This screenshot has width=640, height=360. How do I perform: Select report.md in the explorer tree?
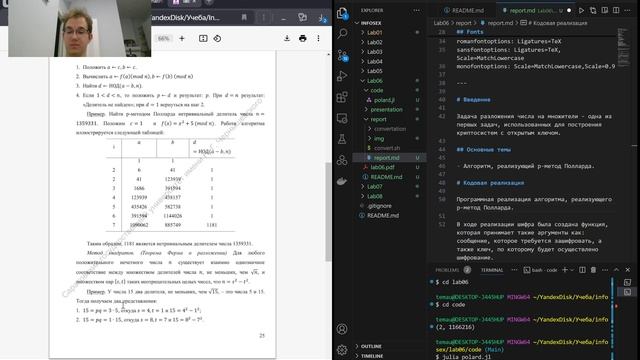coord(390,158)
